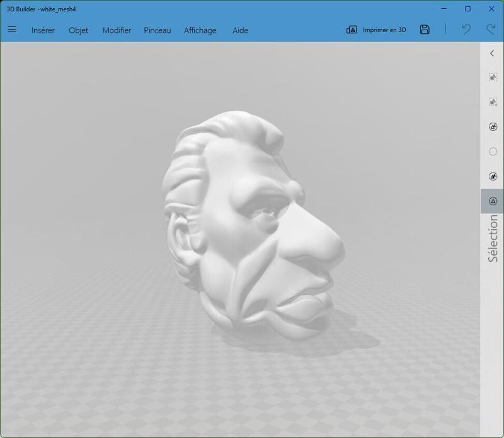Save the model with the floppy icon
Viewport: 504px width, 438px height.
(425, 30)
